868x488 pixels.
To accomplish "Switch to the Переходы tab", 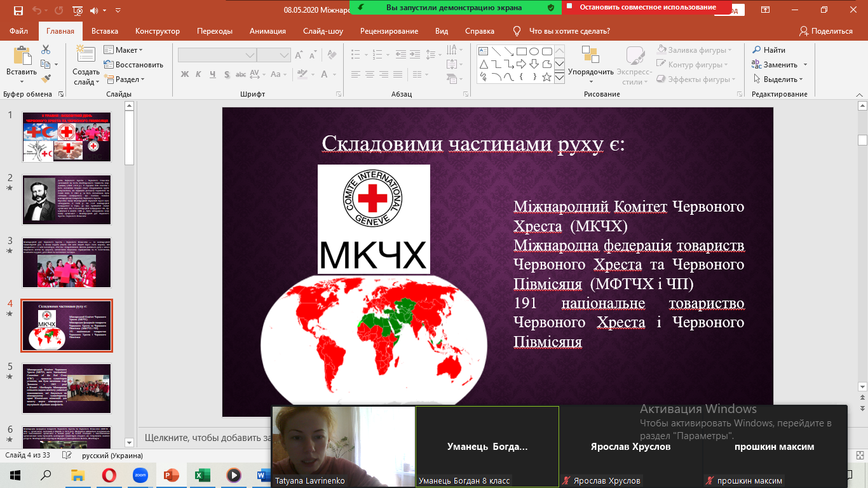I will pos(215,31).
